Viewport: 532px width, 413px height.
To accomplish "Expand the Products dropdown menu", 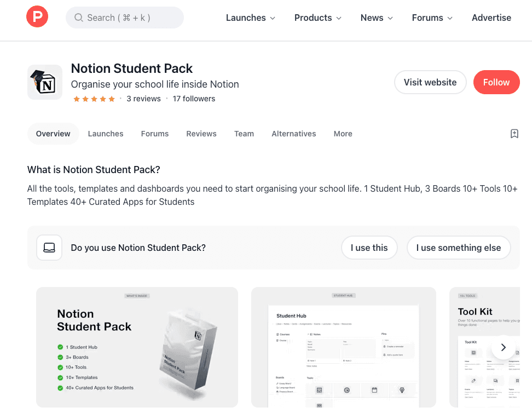I will click(317, 18).
